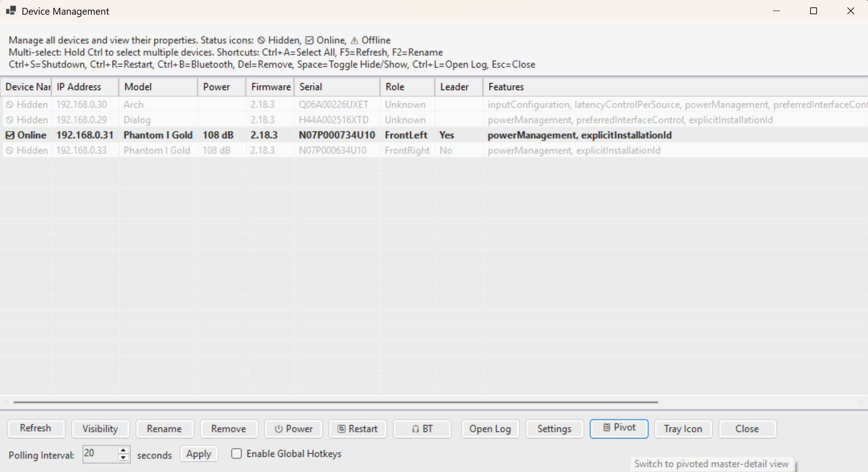Enable the Enable Global Hotkeys checkbox
Image resolution: width=868 pixels, height=472 pixels.
click(237, 454)
